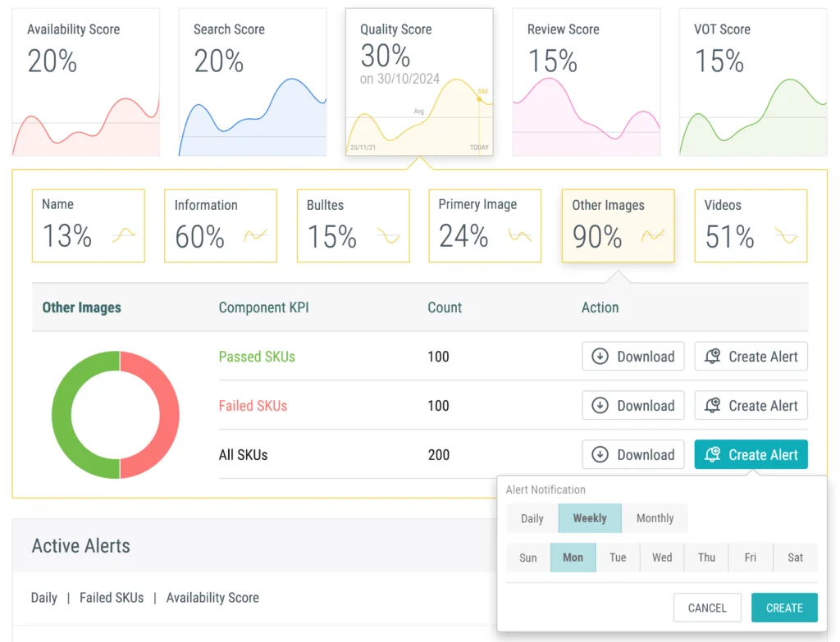Viewport: 840px width, 642px height.
Task: Click trend sparkline icon in Name card
Action: [x=124, y=236]
